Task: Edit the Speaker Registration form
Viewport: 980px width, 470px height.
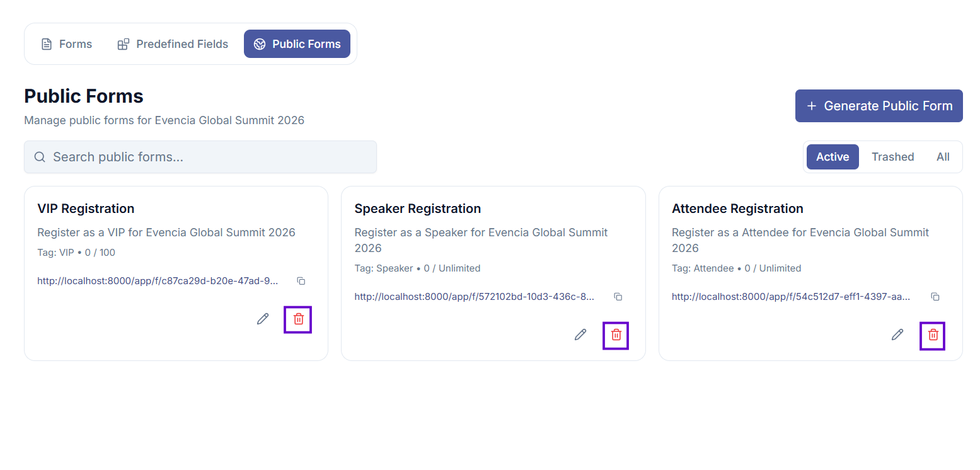Action: tap(580, 335)
